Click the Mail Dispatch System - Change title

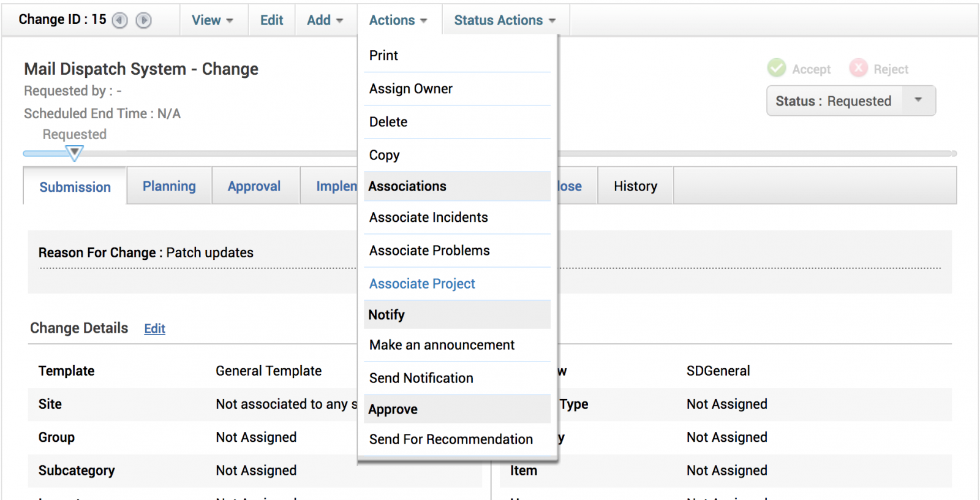[x=141, y=69]
